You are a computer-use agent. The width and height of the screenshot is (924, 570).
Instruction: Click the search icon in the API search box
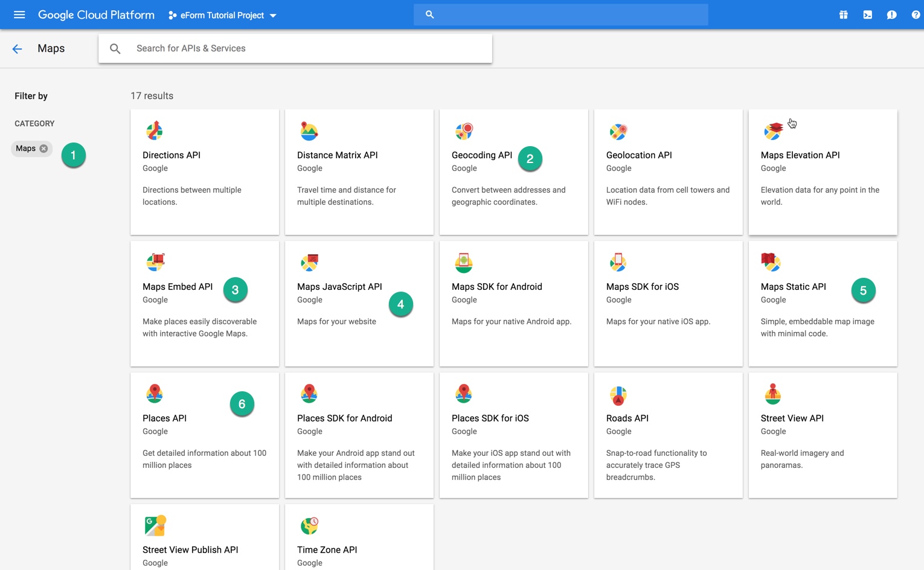[115, 49]
